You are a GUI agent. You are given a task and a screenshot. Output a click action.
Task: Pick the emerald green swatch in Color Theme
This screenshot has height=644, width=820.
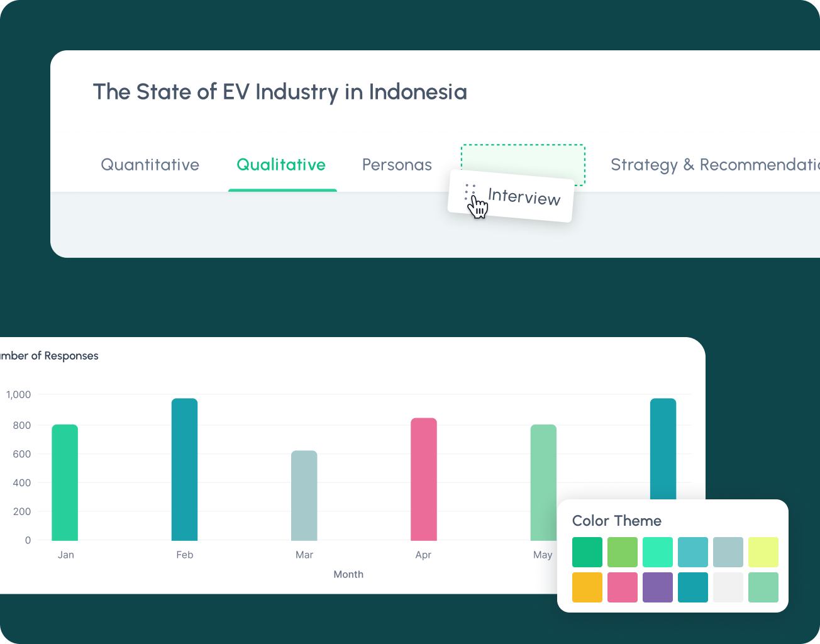click(x=587, y=552)
